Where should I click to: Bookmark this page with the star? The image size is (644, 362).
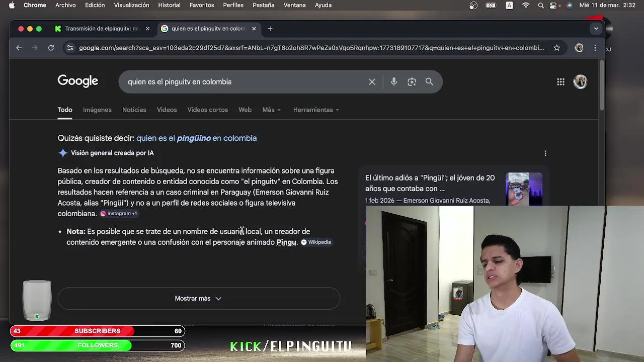[556, 48]
